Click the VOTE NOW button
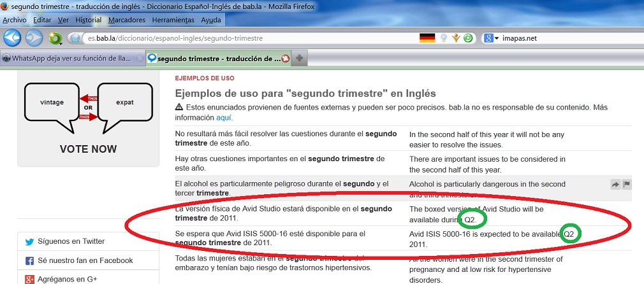 pos(88,149)
